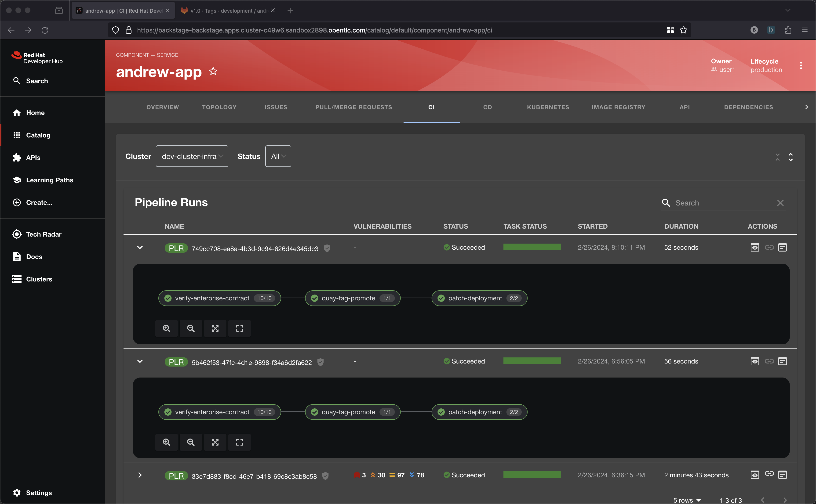The height and width of the screenshot is (504, 816).
Task: Open the Image Registry tab
Action: [x=618, y=107]
